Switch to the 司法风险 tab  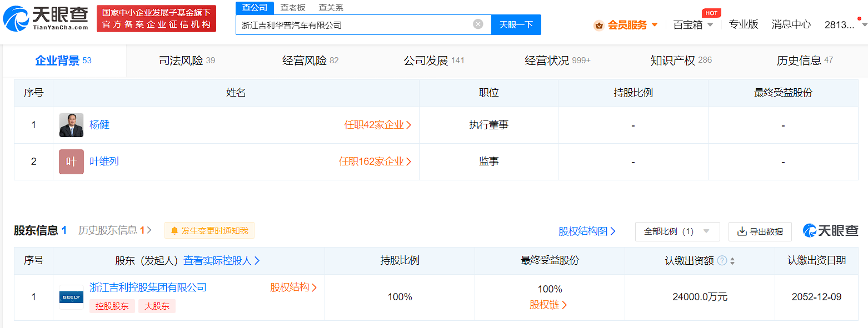click(187, 60)
